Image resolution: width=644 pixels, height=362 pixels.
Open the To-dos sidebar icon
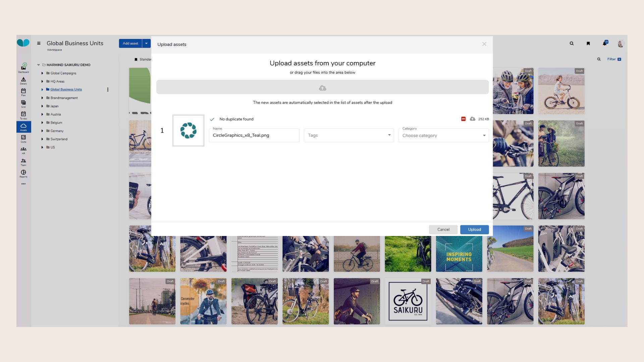tap(23, 115)
